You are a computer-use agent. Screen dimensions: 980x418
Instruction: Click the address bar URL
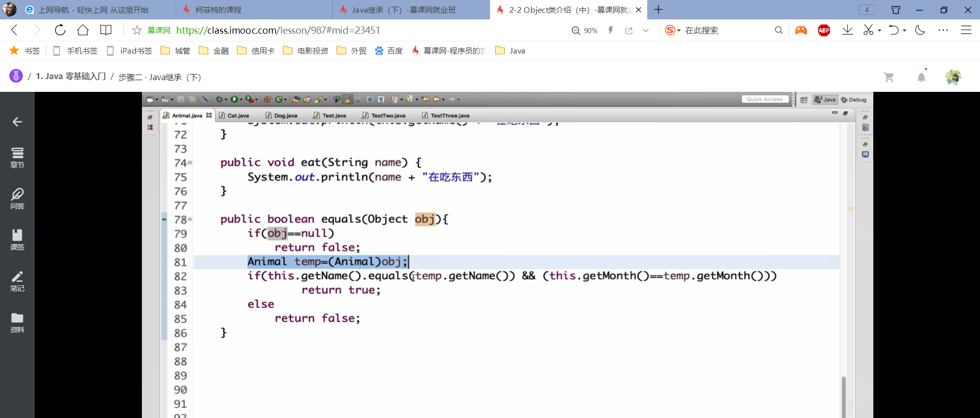[x=278, y=30]
